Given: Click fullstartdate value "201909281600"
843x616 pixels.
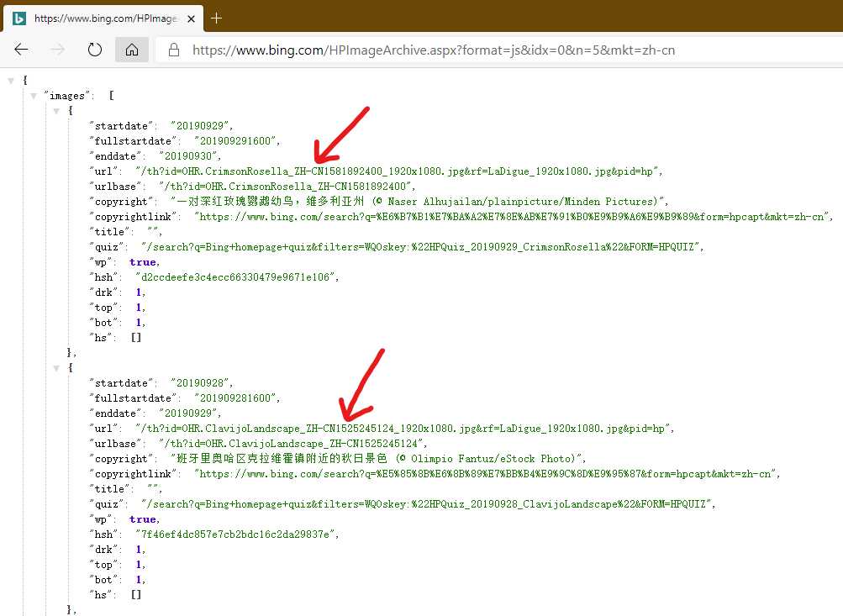Looking at the screenshot, I should (236, 398).
